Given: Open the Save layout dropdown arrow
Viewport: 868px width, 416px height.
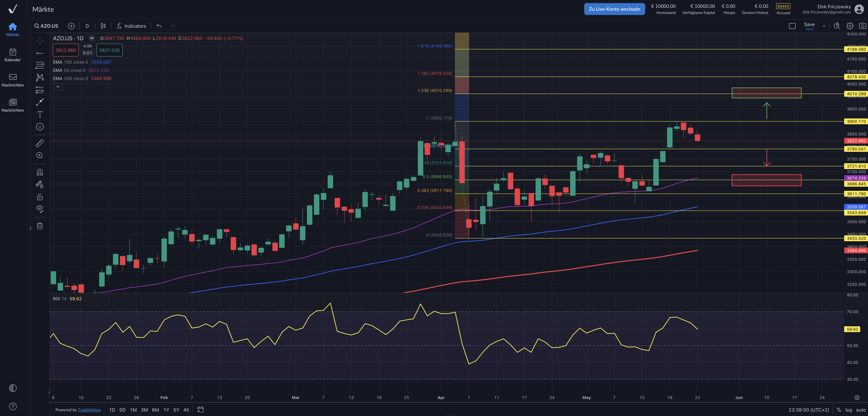Looking at the screenshot, I should [824, 26].
